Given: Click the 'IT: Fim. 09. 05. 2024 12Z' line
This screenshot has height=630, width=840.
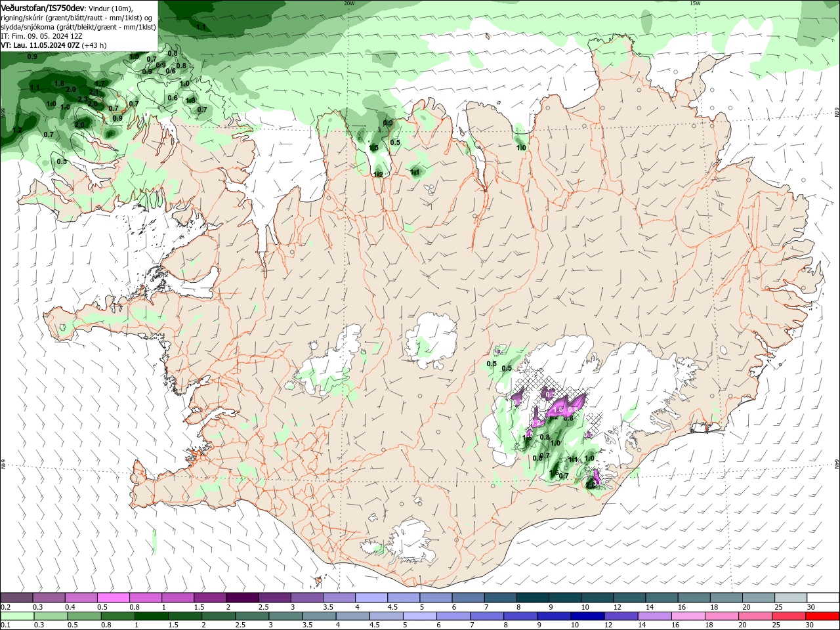Looking at the screenshot, I should coord(41,36).
